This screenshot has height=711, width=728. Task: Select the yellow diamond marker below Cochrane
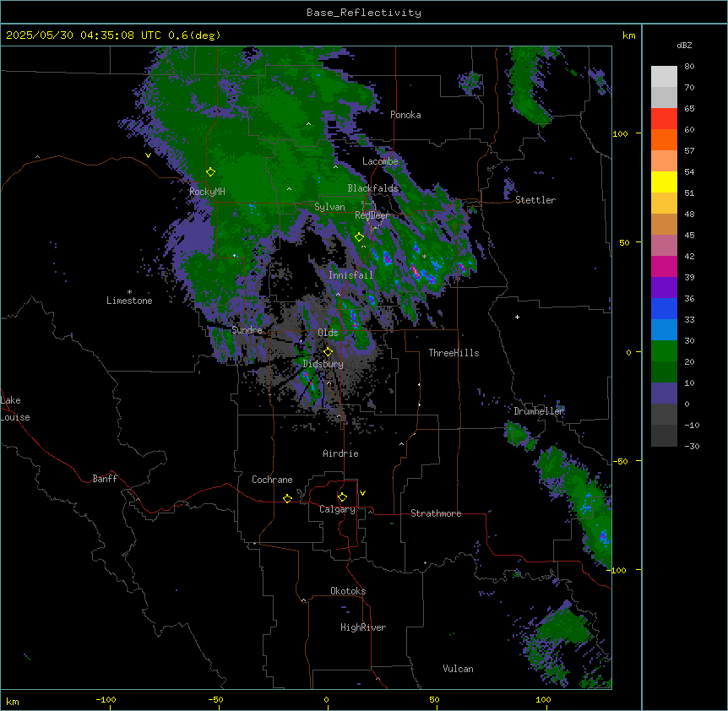pos(287,499)
